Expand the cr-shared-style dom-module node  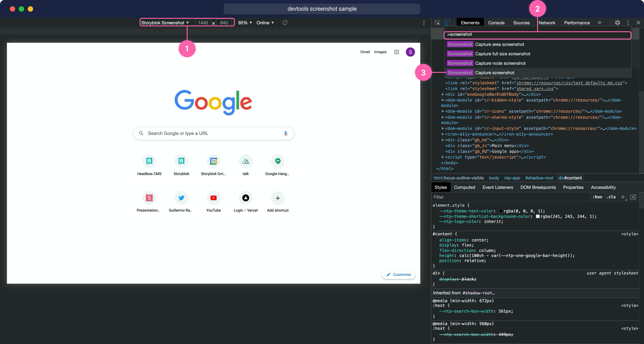point(443,117)
